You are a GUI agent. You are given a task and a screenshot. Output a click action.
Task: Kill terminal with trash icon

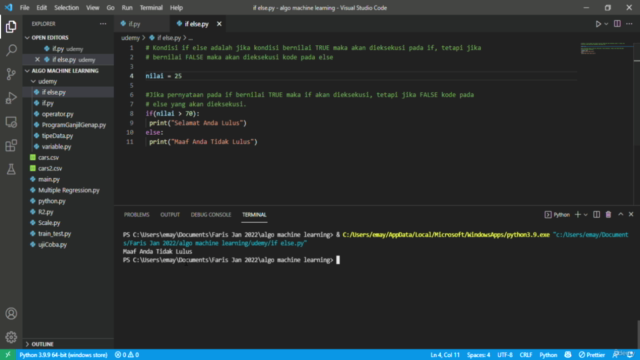point(608,215)
